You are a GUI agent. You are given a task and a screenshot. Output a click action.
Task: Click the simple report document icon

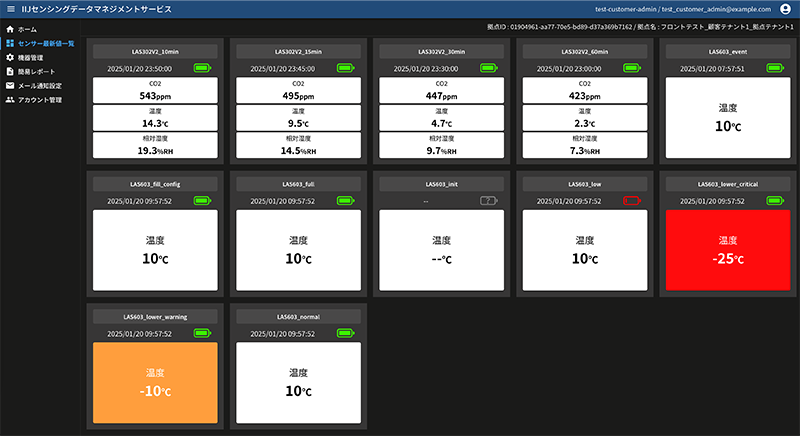click(10, 72)
